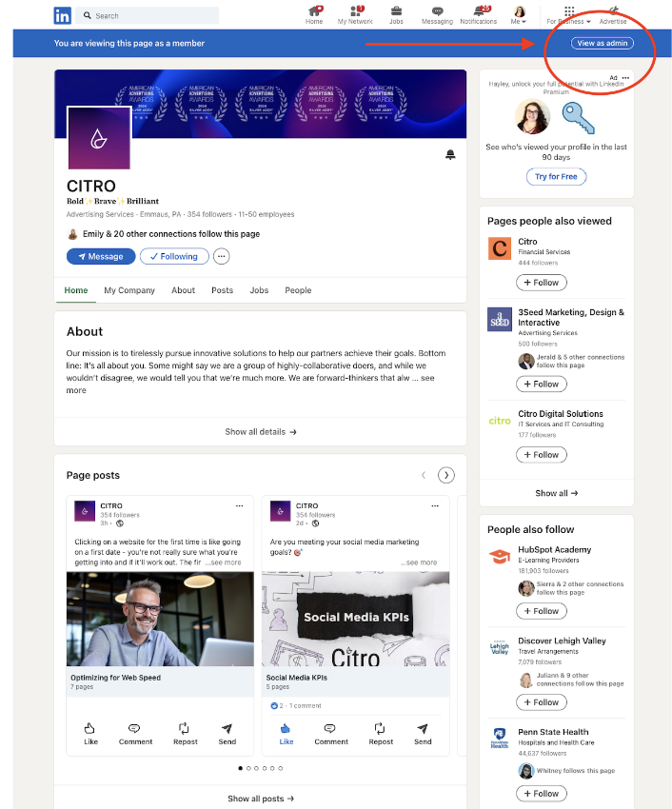Follow 3Seed Marketing, Design & Interactive

(x=542, y=385)
